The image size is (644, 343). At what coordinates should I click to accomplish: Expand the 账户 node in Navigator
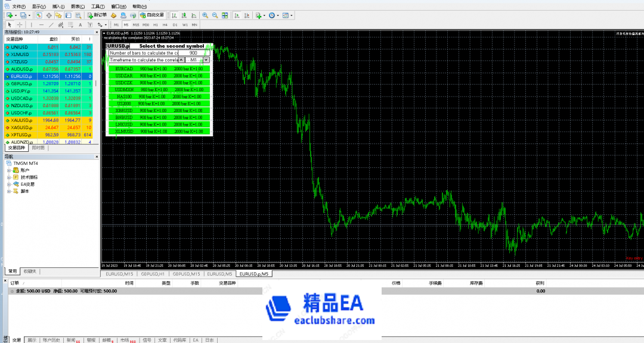click(9, 170)
